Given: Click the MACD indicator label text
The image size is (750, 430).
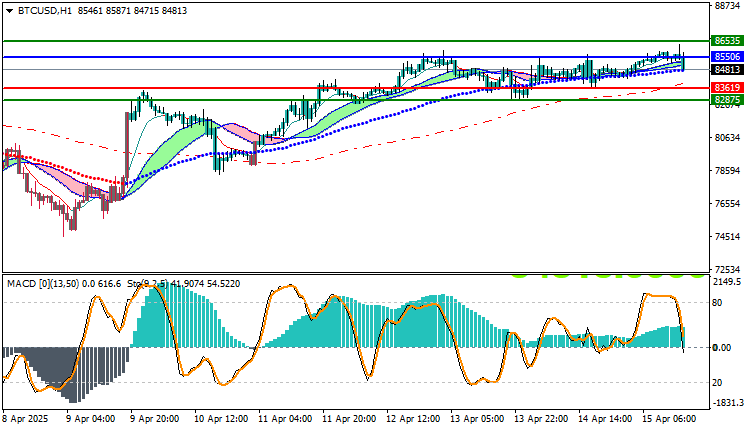Looking at the screenshot, I should click(x=64, y=284).
